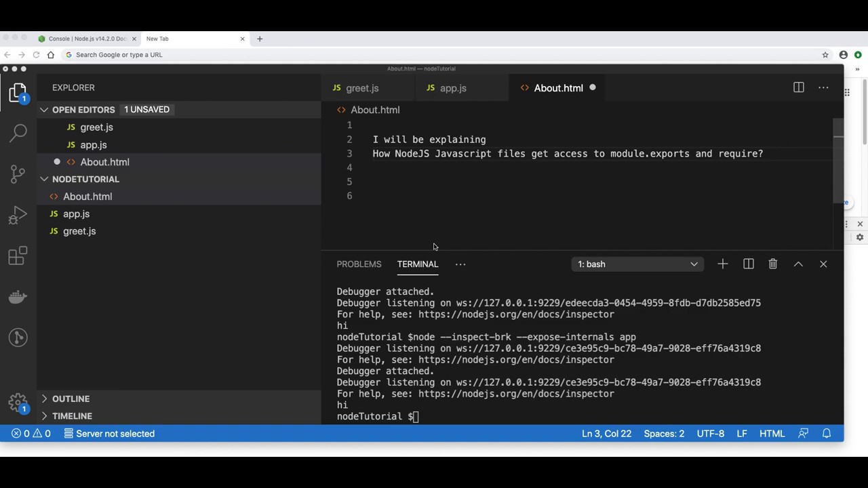Open a new browser tab
Viewport: 868px width, 488px height.
point(260,39)
